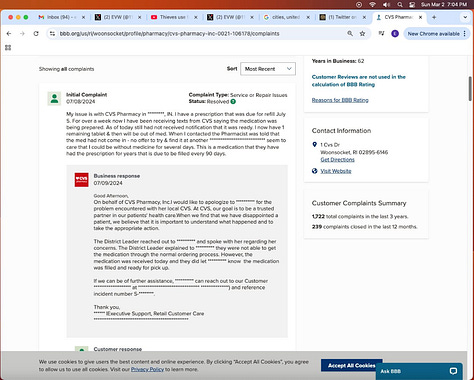
Task: Open a new browser tab
Action: point(434,17)
